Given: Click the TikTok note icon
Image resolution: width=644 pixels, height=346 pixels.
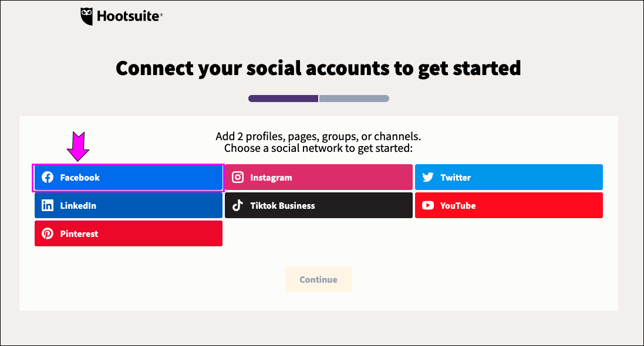Looking at the screenshot, I should pos(238,206).
